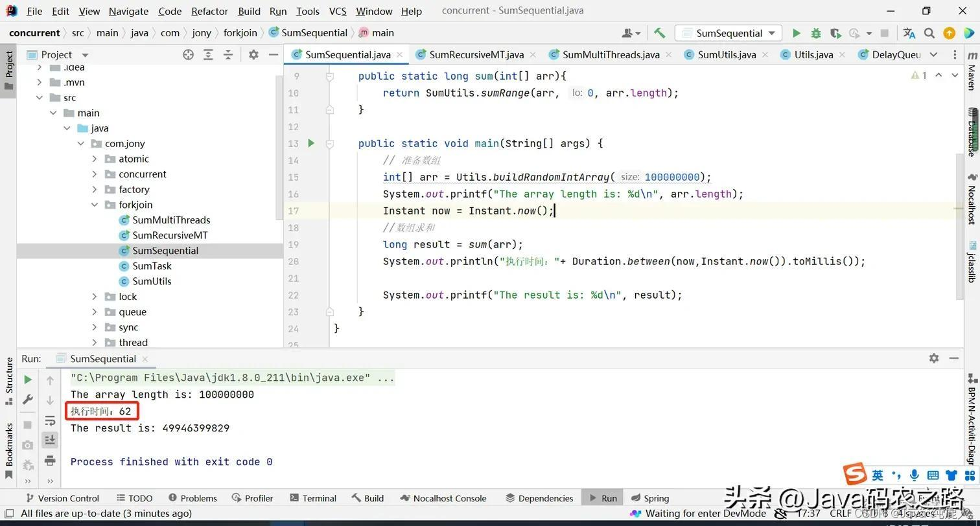Open the Nocalhost side panel
Image resolution: width=980 pixels, height=526 pixels.
[x=972, y=199]
